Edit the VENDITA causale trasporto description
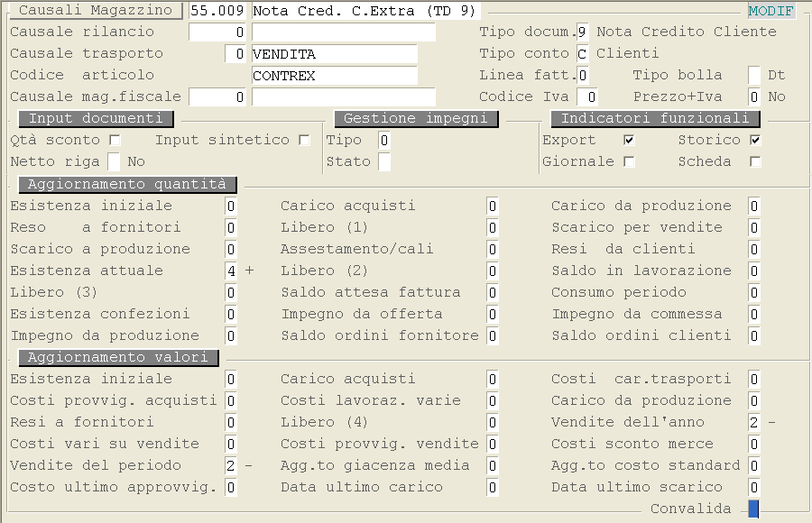 pyautogui.click(x=334, y=54)
